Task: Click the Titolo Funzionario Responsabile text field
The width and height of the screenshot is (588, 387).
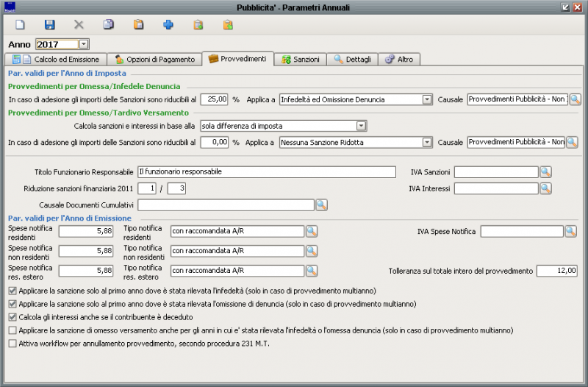Action: pyautogui.click(x=267, y=171)
